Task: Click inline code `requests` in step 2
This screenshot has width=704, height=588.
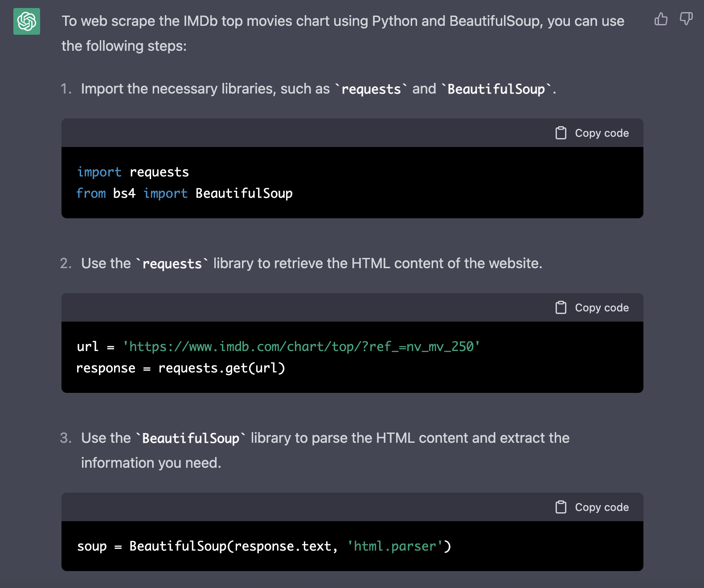Action: click(172, 264)
